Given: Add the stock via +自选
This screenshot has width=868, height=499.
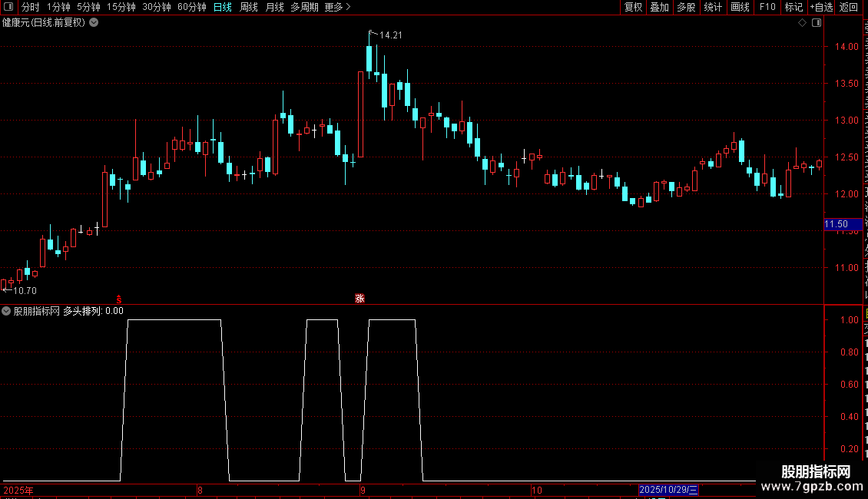Looking at the screenshot, I should pyautogui.click(x=821, y=7).
